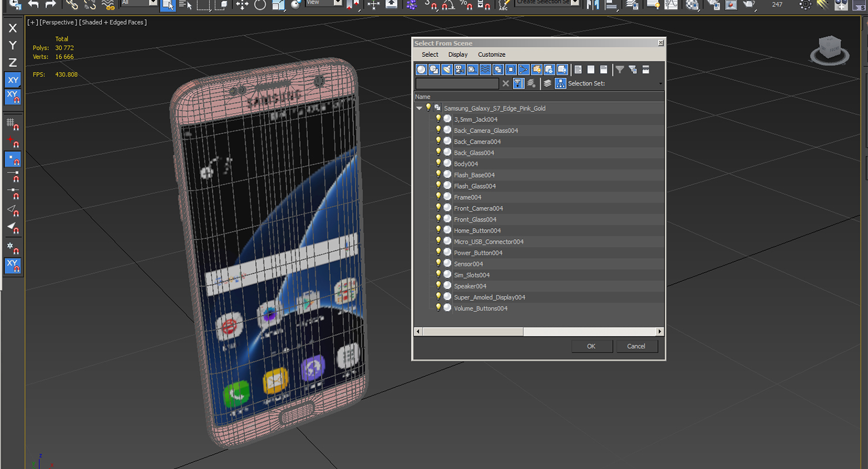This screenshot has height=469, width=868.
Task: Open the Perspective viewport label menu
Action: click(x=57, y=22)
